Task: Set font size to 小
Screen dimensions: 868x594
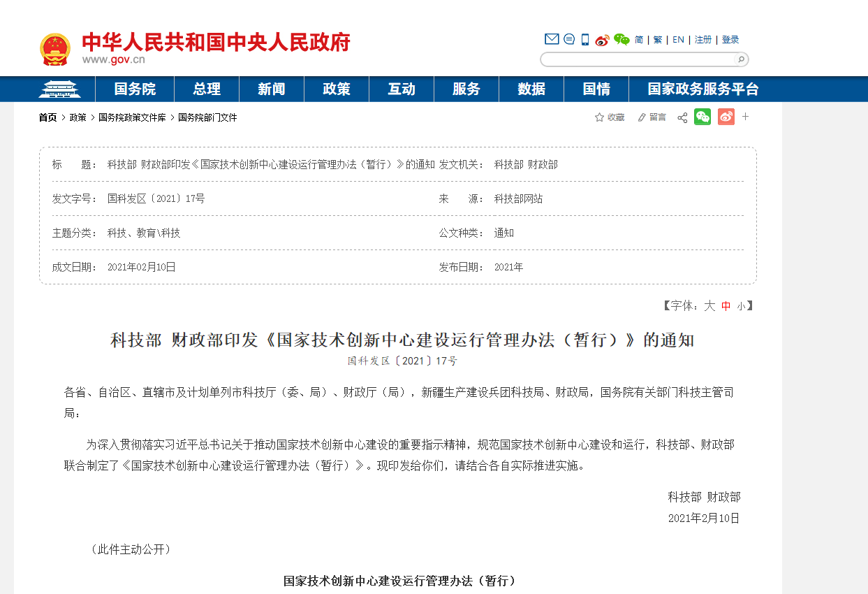Action: coord(740,306)
